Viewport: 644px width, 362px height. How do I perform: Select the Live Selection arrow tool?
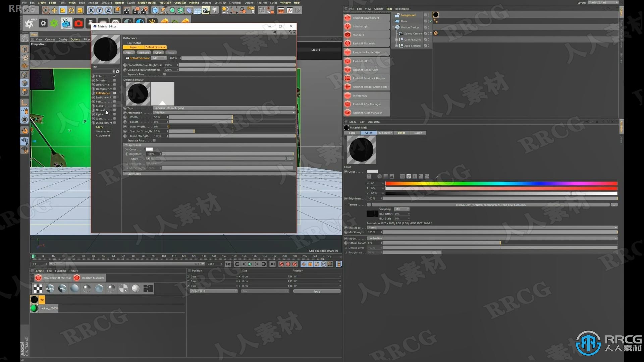coord(46,10)
